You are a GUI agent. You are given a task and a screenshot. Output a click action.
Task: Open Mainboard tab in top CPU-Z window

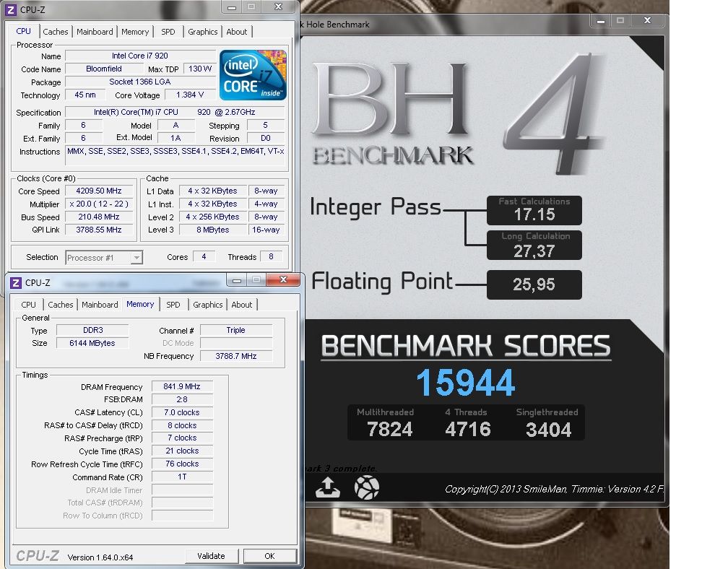(95, 32)
